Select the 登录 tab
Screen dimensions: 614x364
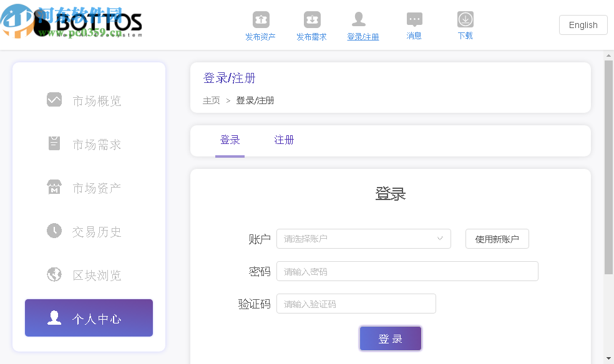(x=230, y=140)
